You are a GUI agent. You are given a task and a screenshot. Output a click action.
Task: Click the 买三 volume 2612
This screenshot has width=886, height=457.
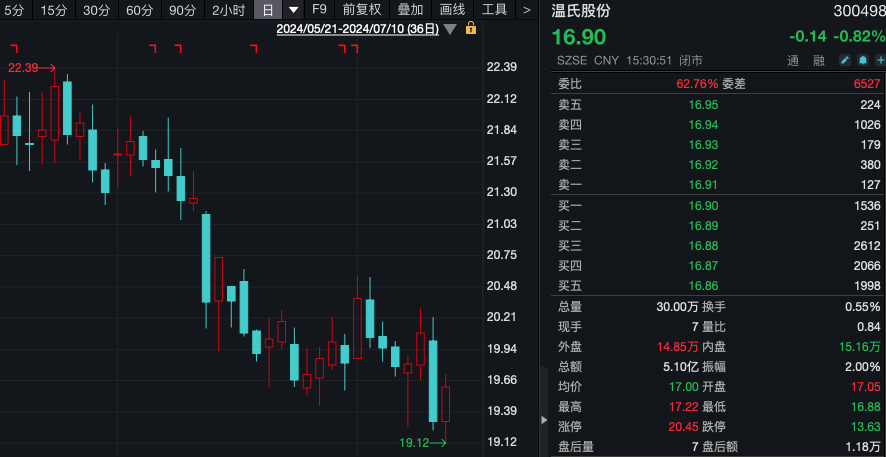pyautogui.click(x=867, y=246)
